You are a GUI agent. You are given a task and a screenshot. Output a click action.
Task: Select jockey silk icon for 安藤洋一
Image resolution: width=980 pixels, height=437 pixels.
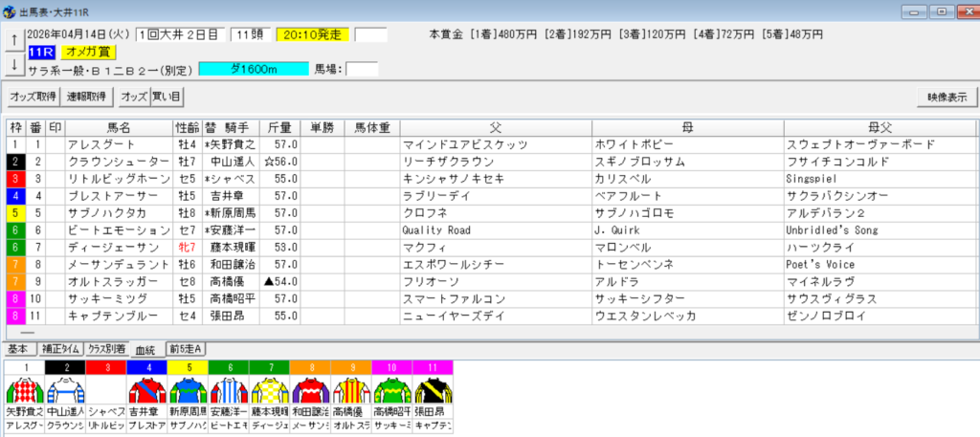pyautogui.click(x=228, y=390)
